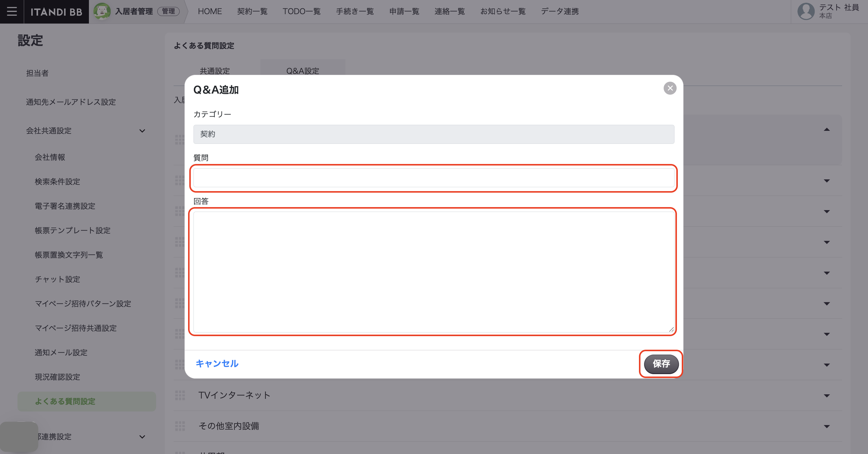
Task: Click the キャンセル link in the dialog
Action: click(x=217, y=363)
